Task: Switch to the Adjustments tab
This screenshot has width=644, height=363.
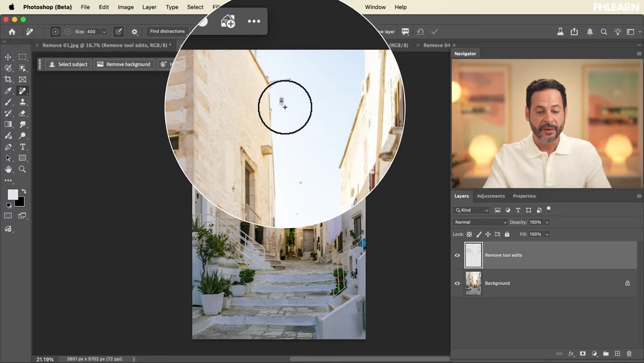Action: pos(491,196)
